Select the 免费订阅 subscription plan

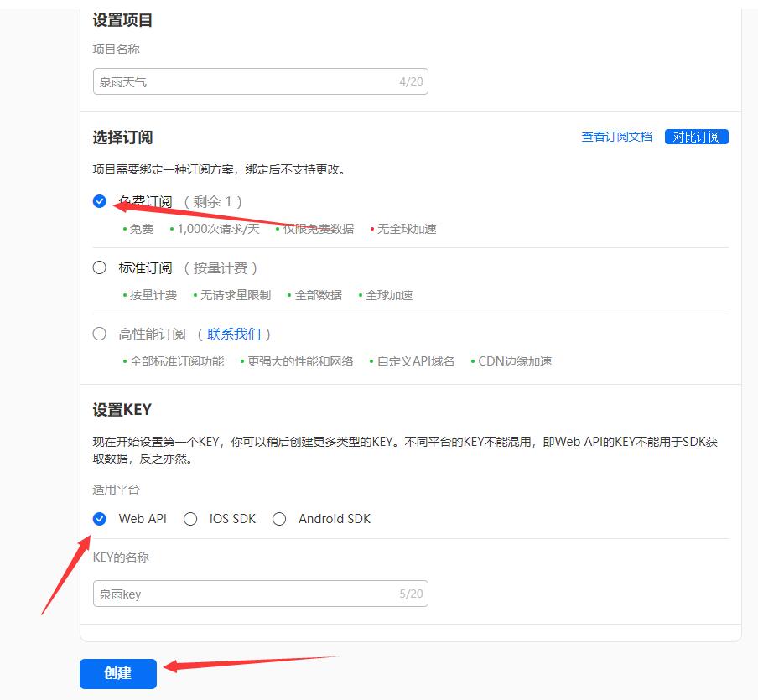pyautogui.click(x=99, y=201)
